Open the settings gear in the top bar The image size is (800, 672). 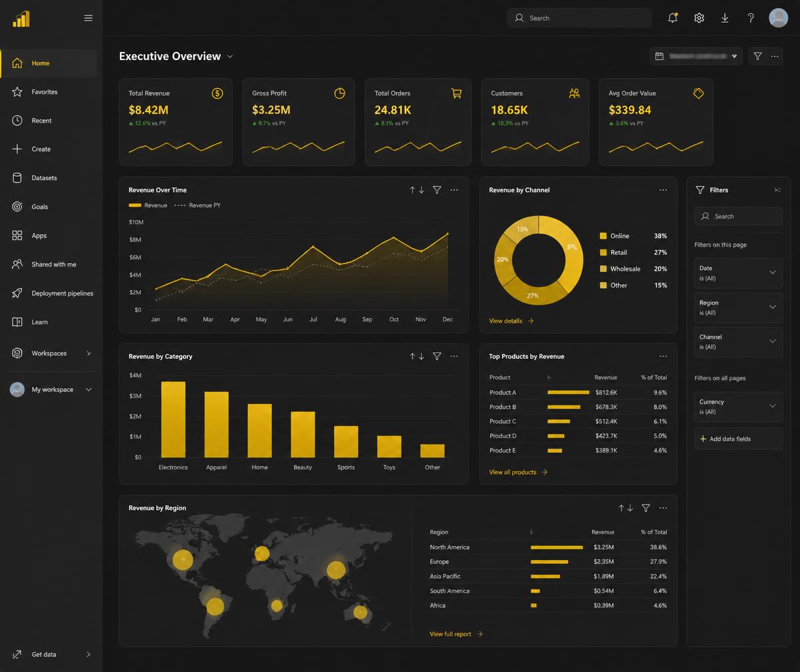tap(699, 18)
